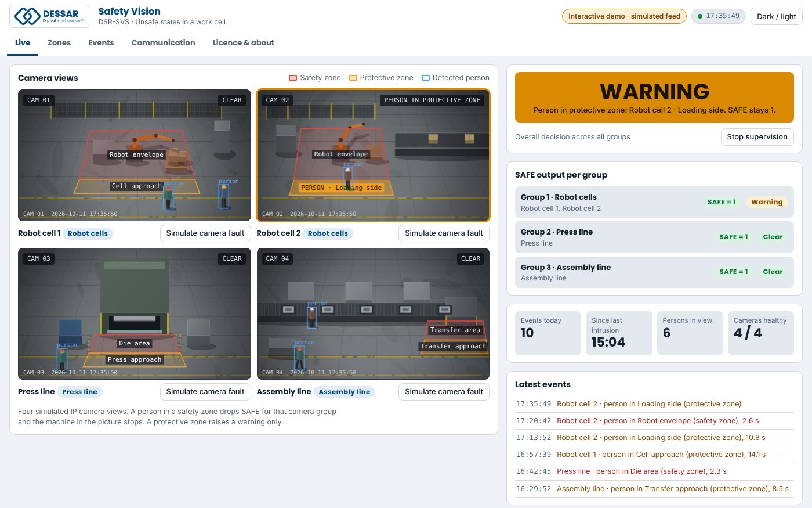The height and width of the screenshot is (508, 812).
Task: Open the Events tab
Action: [x=101, y=42]
